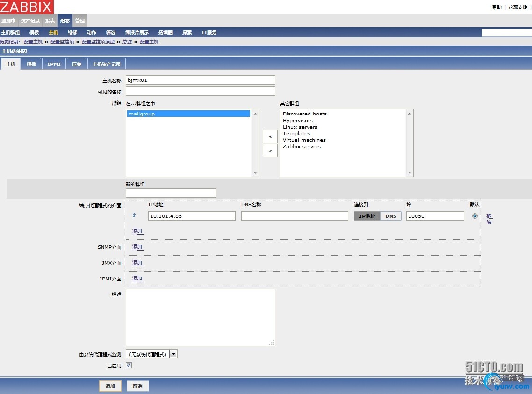
Task: Focus the DNS名称 input field
Action: click(295, 216)
